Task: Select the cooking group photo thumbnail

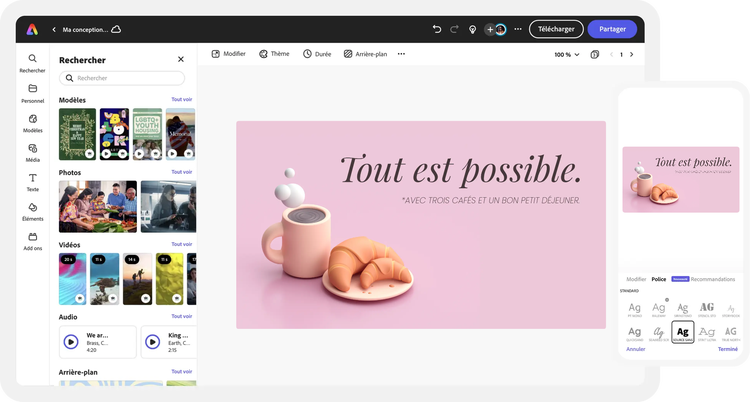Action: point(98,206)
